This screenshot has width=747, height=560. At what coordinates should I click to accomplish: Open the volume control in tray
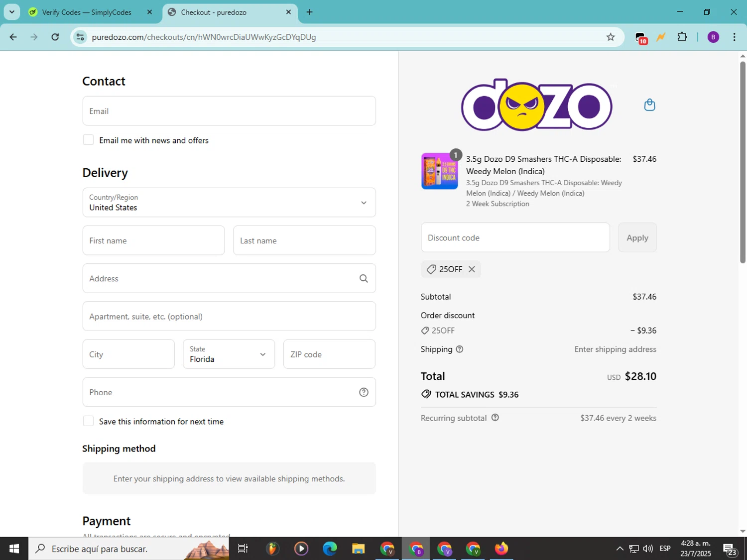coord(648,549)
